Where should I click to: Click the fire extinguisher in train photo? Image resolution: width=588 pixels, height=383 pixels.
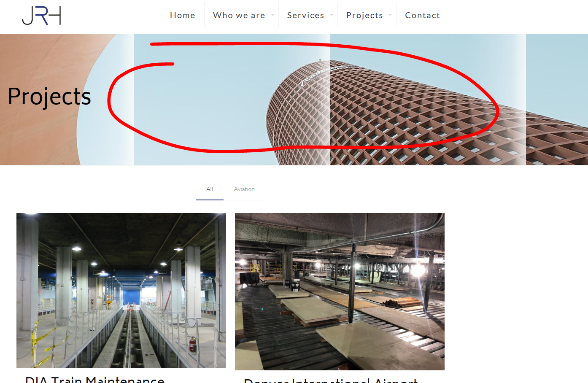(x=193, y=345)
